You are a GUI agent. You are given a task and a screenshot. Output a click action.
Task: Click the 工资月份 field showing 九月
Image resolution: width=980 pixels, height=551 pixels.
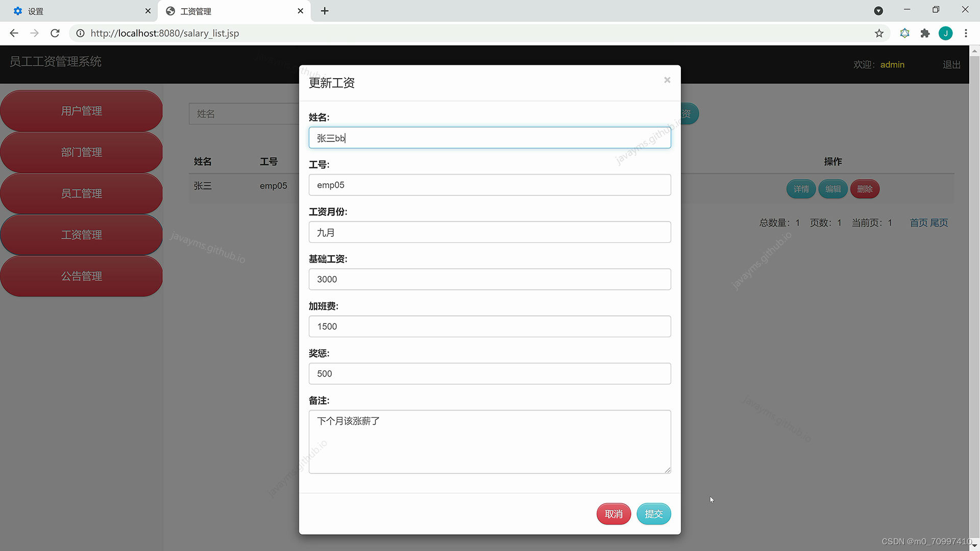[x=489, y=232]
